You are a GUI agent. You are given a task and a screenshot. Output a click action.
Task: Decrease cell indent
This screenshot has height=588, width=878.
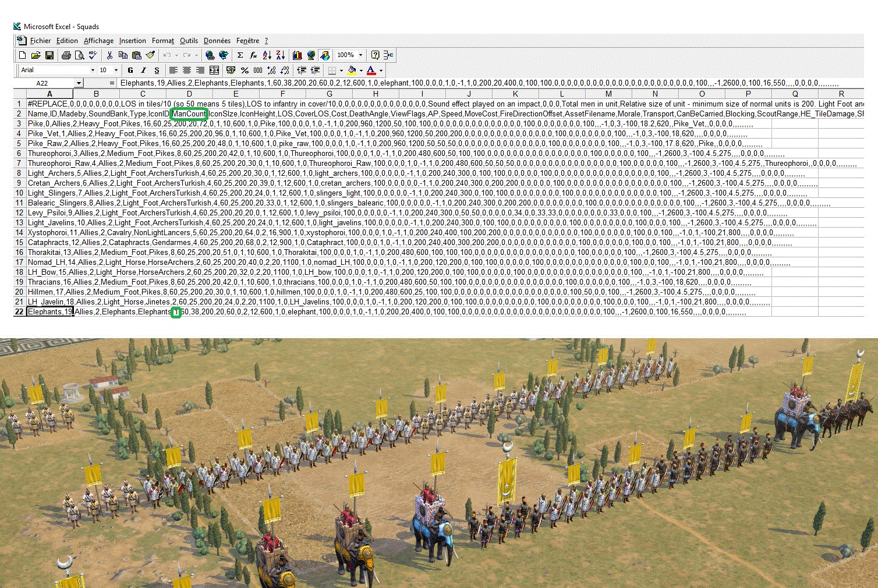[x=302, y=70]
